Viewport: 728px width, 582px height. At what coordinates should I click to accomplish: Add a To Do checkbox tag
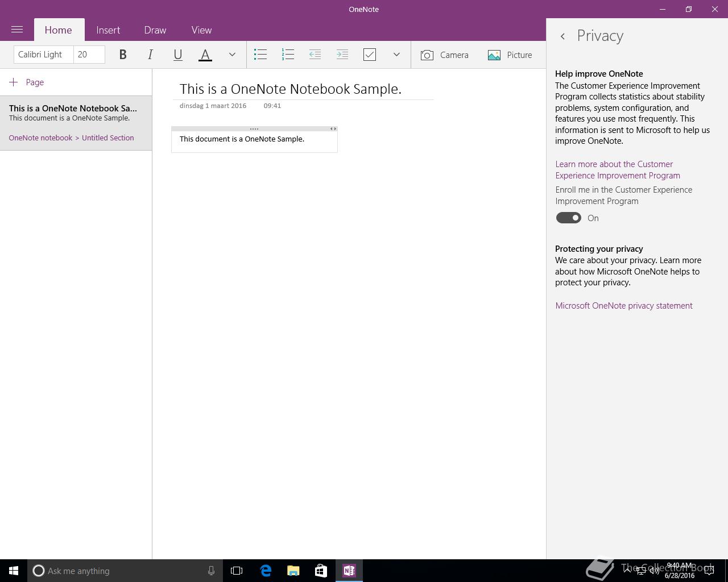[x=370, y=55]
